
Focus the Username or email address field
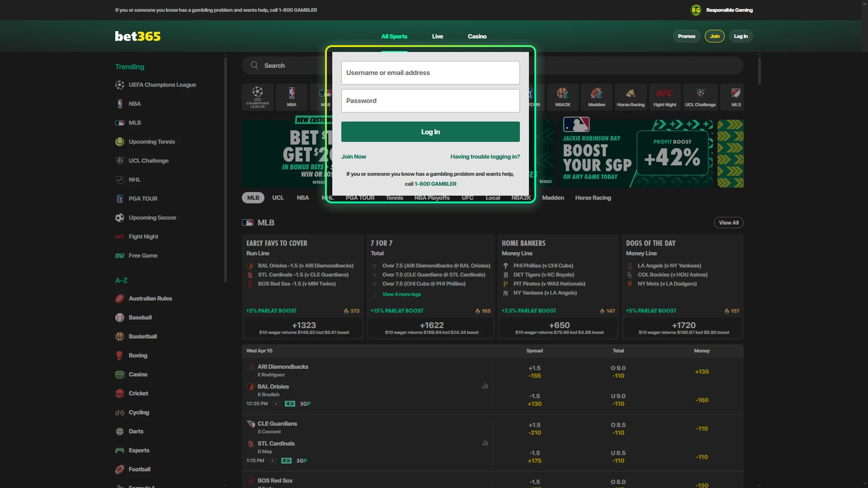430,73
